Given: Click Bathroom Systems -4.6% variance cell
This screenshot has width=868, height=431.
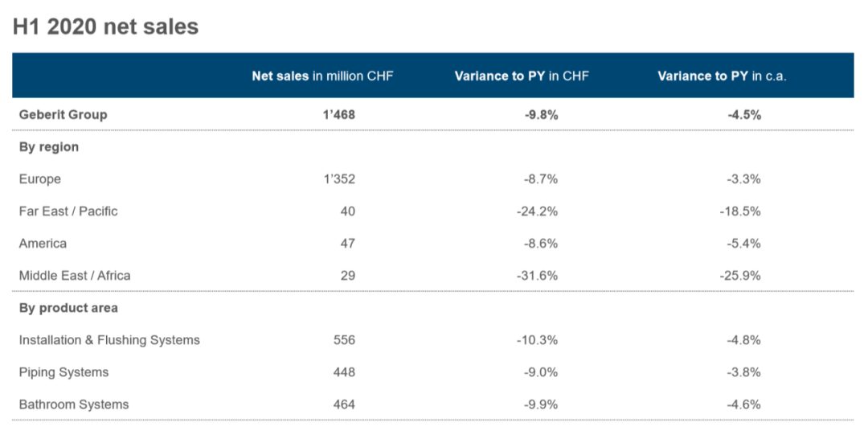Looking at the screenshot, I should (743, 404).
